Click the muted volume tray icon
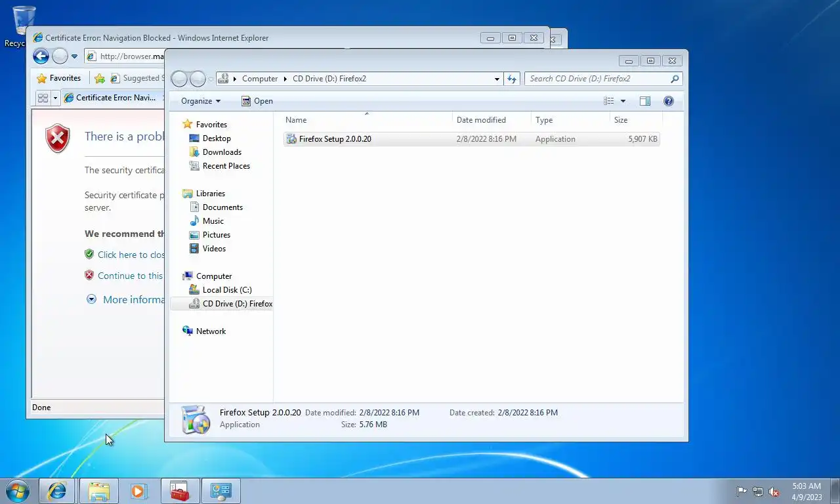Screen dimensions: 840x504 point(774,492)
